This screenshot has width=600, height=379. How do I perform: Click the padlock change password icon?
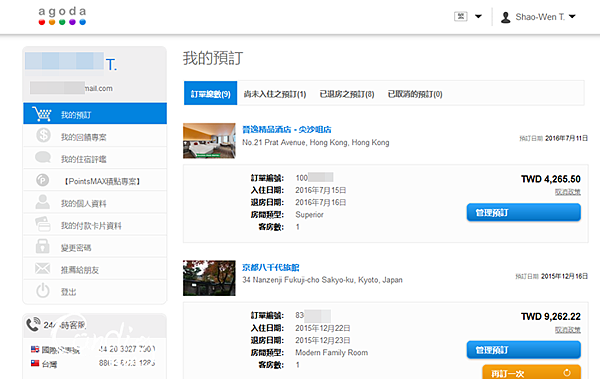(x=42, y=246)
